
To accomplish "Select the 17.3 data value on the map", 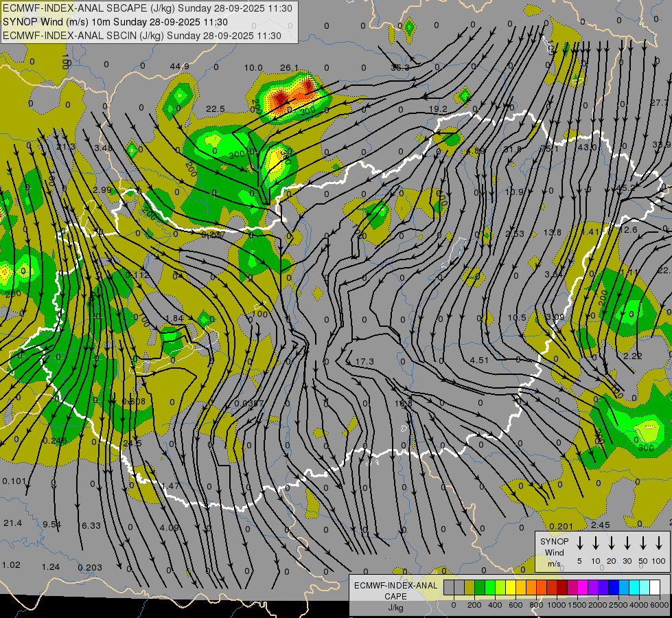I will [364, 361].
